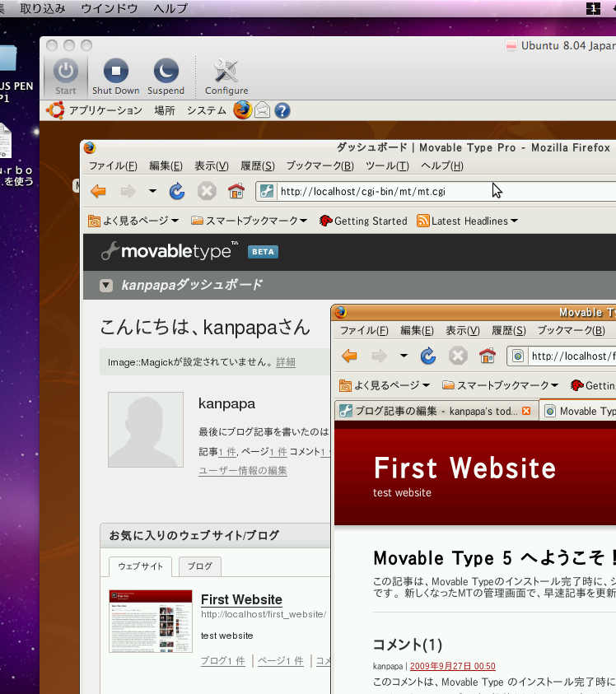Switch to the ブログ tab in favorites panel
Screen dimensions: 616x694
pos(199,566)
